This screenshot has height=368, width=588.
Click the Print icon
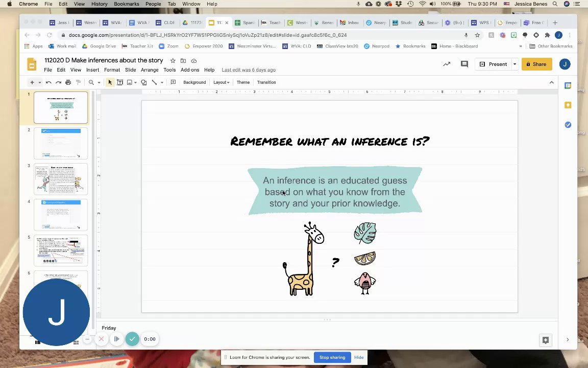pos(68,82)
